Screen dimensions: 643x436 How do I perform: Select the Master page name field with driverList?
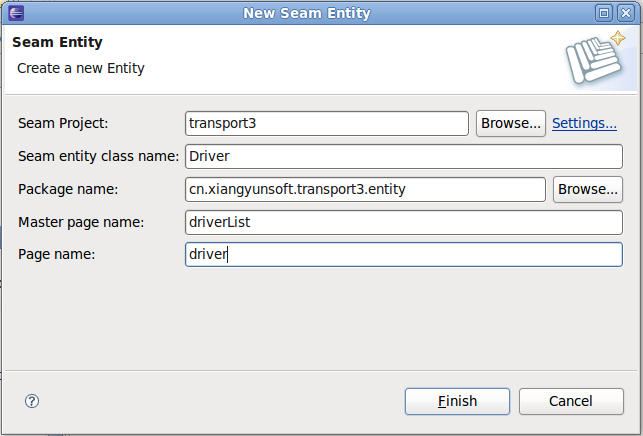pos(404,222)
